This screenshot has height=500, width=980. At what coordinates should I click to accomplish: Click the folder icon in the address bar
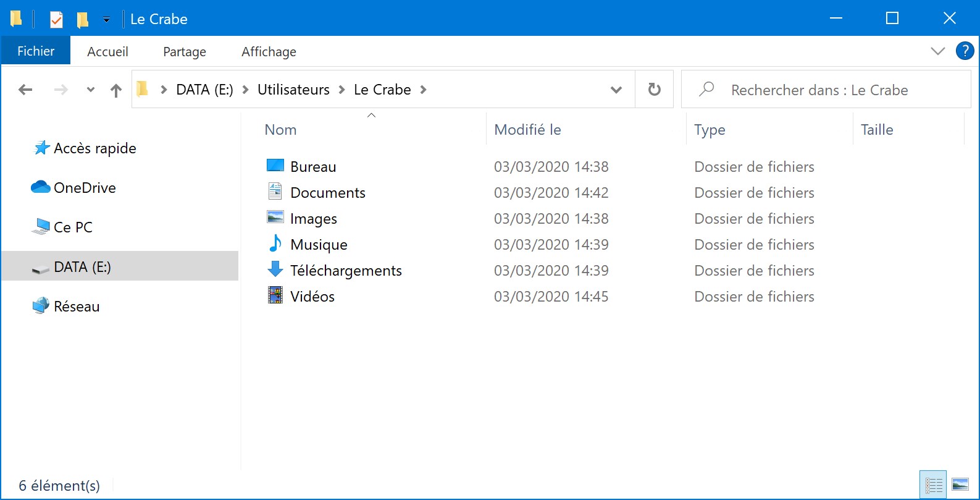142,90
